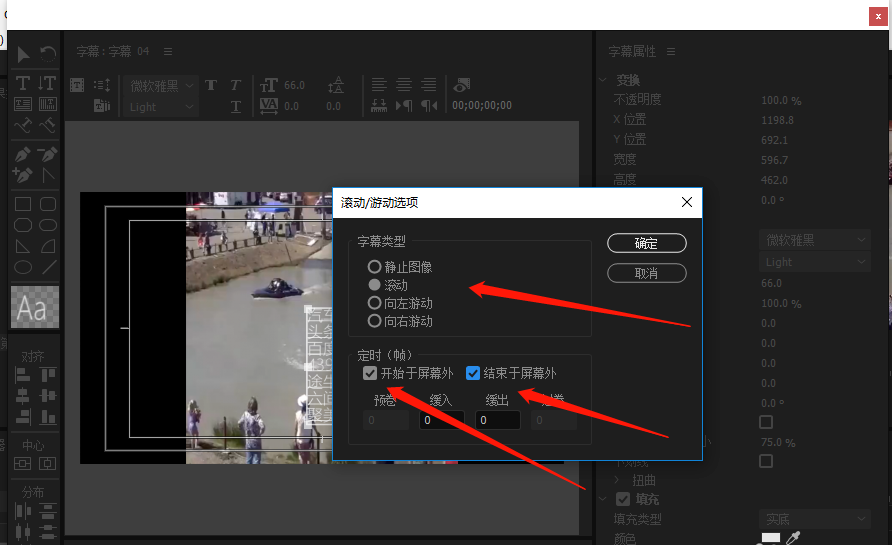
Task: Select the Selection arrow tool
Action: (23, 54)
